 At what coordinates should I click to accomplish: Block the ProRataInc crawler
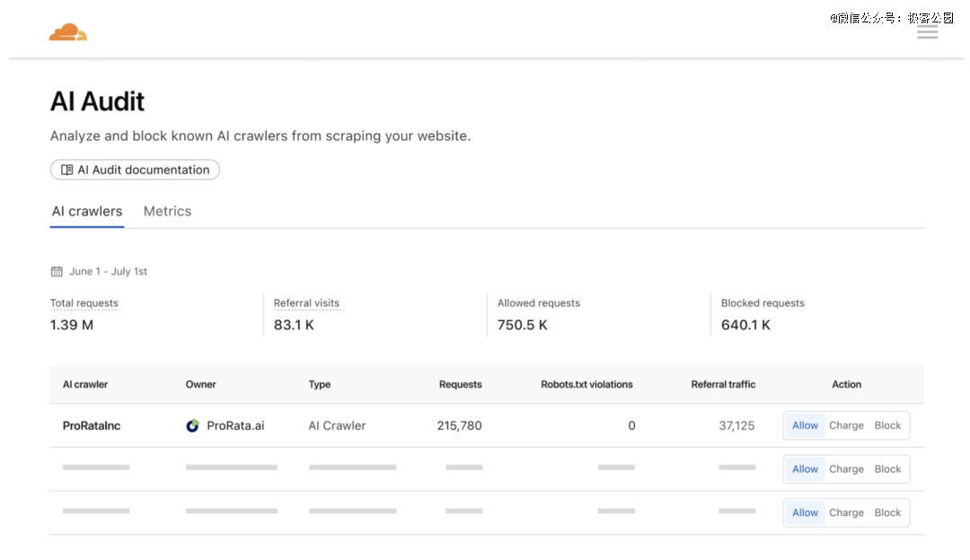(887, 425)
